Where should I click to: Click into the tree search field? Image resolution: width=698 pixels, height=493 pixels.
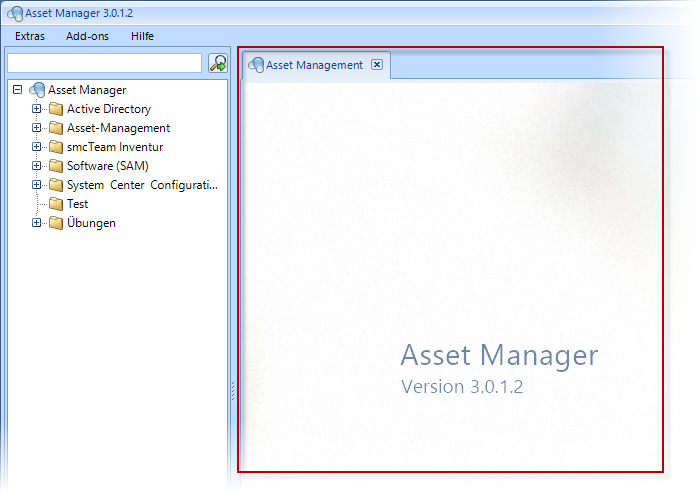[105, 63]
